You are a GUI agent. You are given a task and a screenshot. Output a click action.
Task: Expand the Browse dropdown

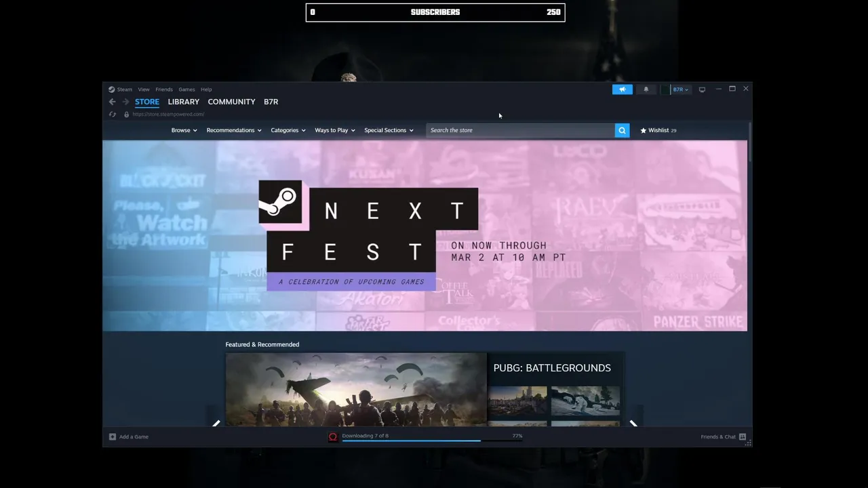point(184,130)
